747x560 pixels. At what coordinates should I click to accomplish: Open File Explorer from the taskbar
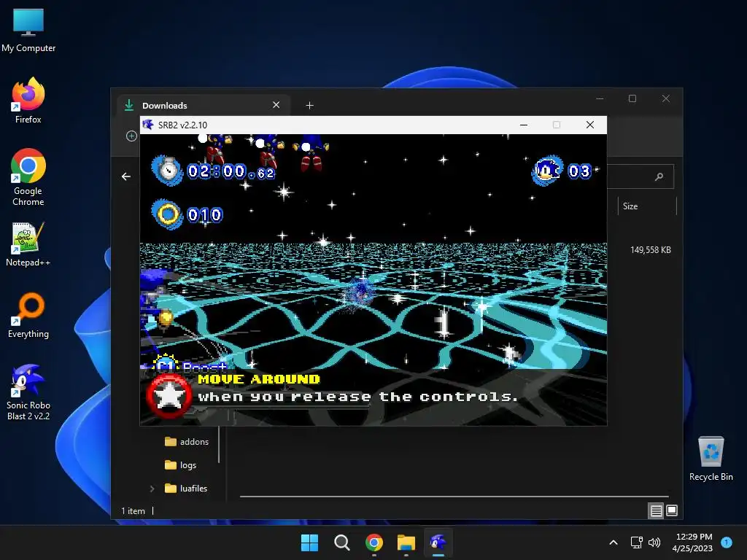coord(406,542)
